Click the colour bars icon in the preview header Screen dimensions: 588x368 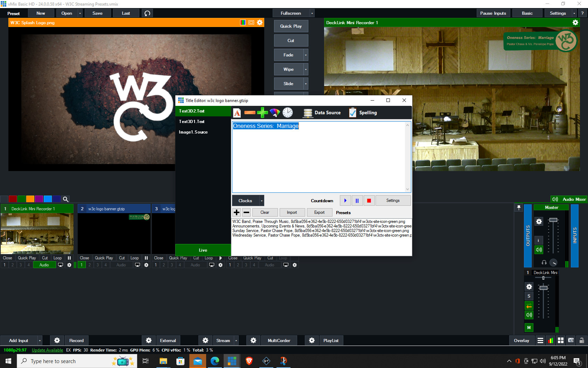click(243, 22)
